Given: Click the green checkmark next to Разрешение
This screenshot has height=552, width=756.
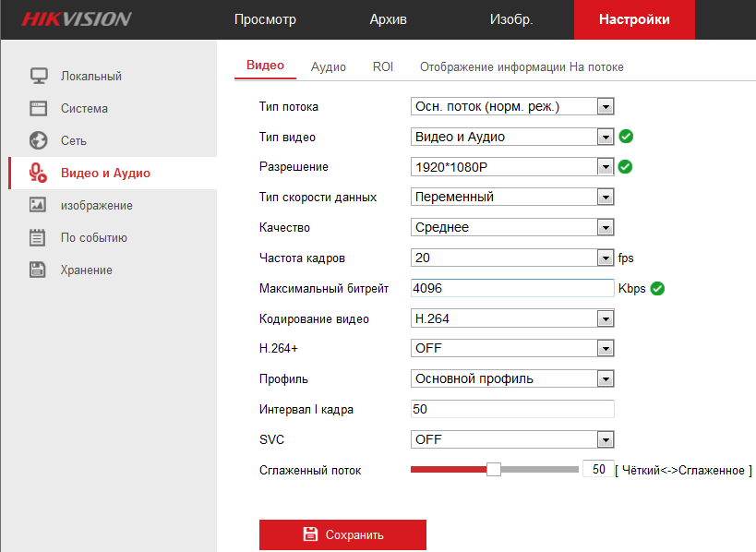Looking at the screenshot, I should click(x=625, y=167).
